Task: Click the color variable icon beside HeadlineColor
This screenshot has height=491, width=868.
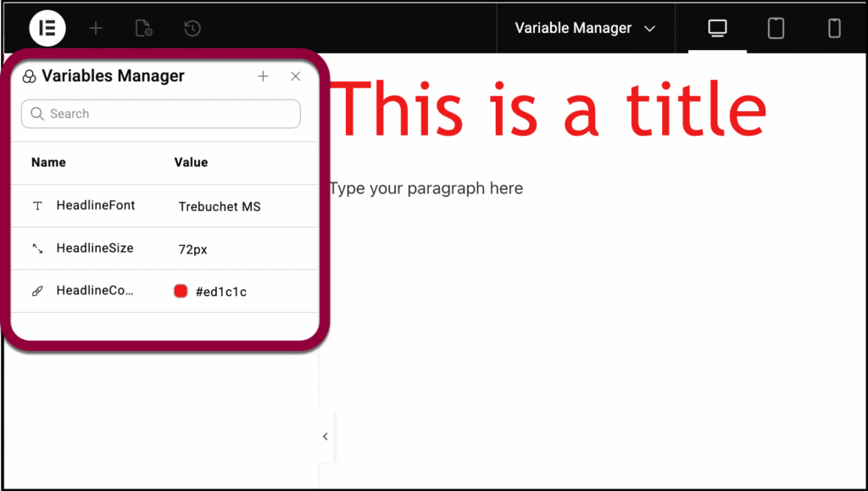Action: click(36, 290)
